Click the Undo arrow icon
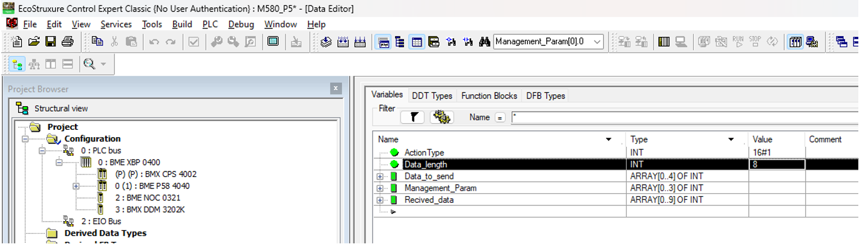This screenshot has width=868, height=250. coord(154,42)
